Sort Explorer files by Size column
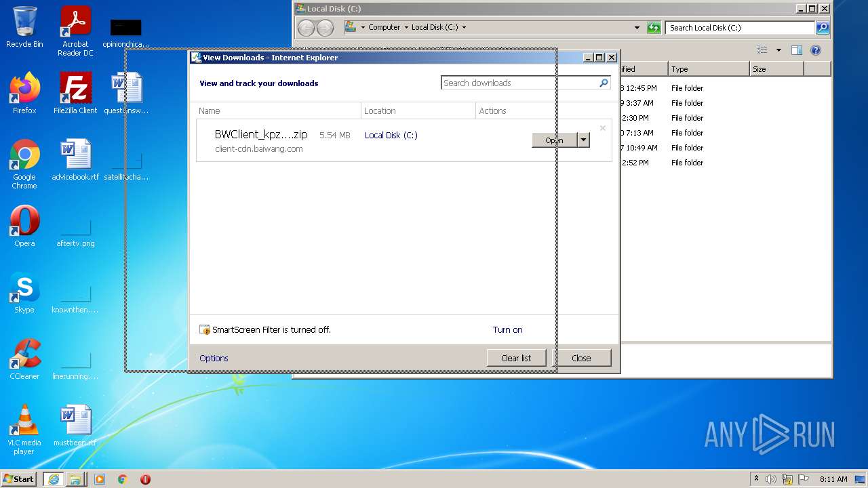 [776, 69]
